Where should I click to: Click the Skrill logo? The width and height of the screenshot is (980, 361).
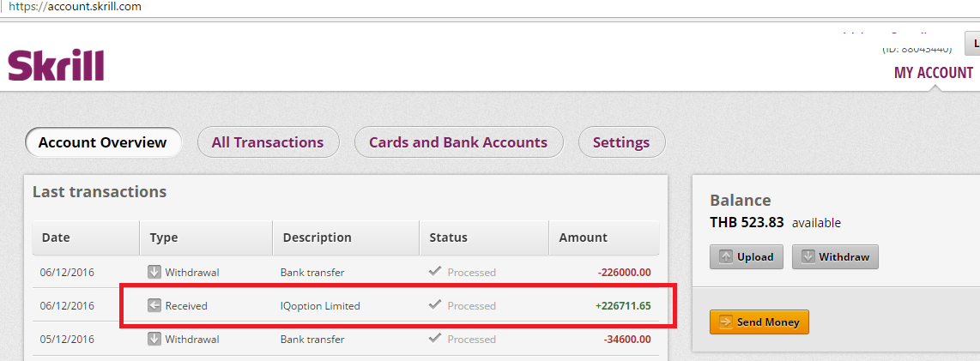[56, 65]
